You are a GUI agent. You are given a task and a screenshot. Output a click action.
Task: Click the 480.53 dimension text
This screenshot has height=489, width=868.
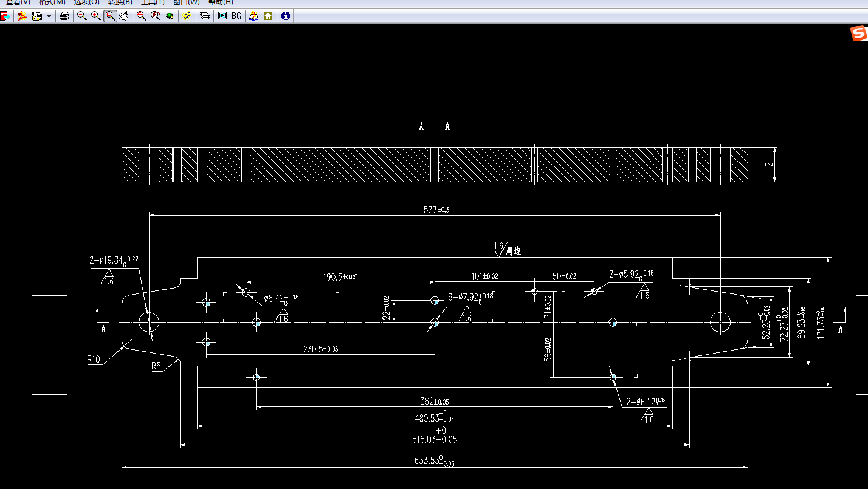tap(435, 416)
